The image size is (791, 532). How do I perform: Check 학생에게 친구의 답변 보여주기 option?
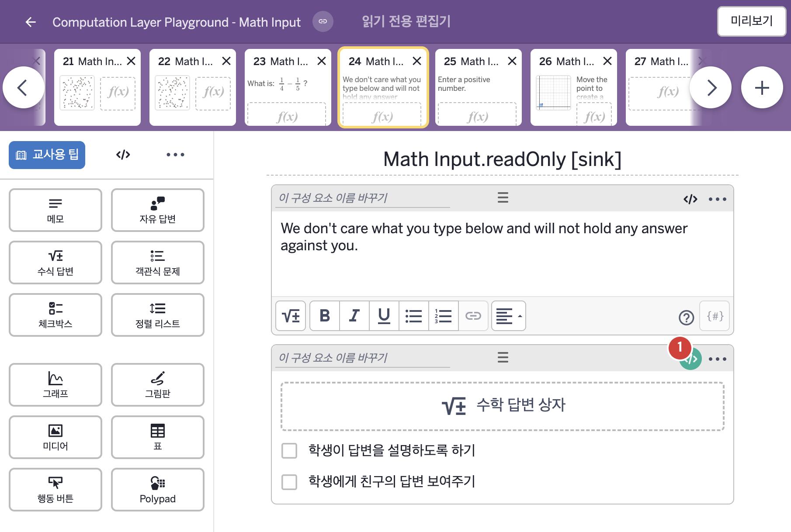(289, 482)
